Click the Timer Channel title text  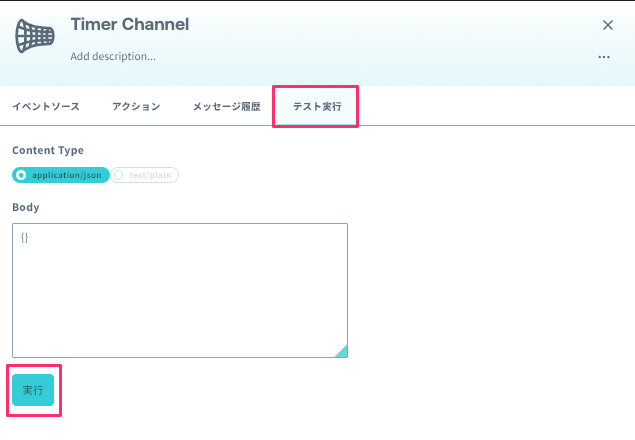click(129, 24)
